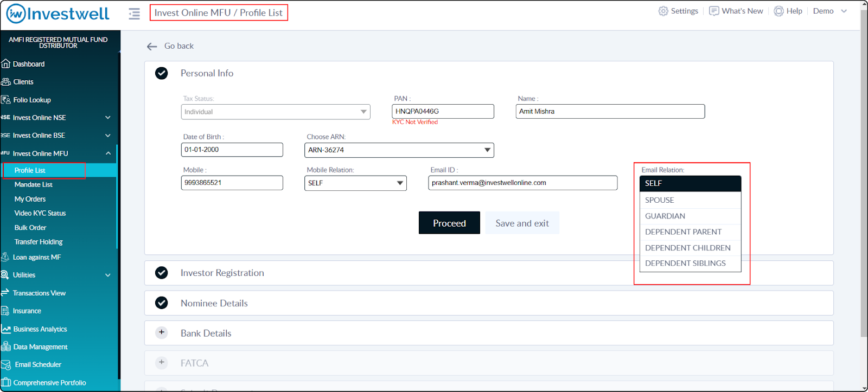Select DEPENDENT CHILDREN option

coord(690,248)
